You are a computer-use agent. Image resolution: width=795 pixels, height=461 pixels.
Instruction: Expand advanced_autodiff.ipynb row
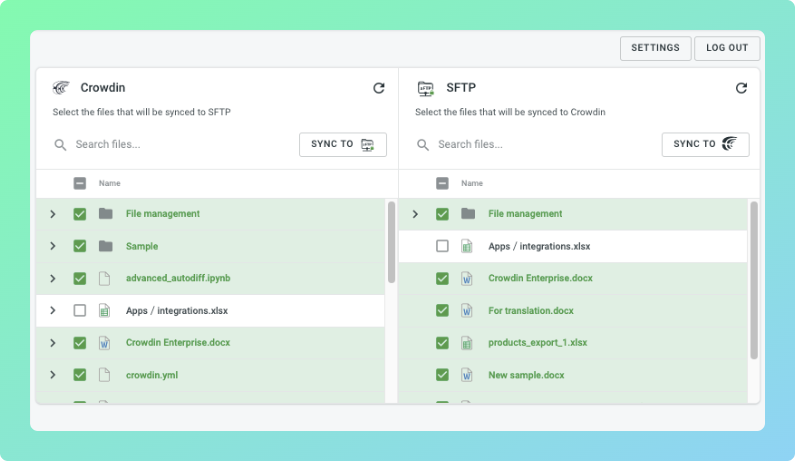coord(53,278)
